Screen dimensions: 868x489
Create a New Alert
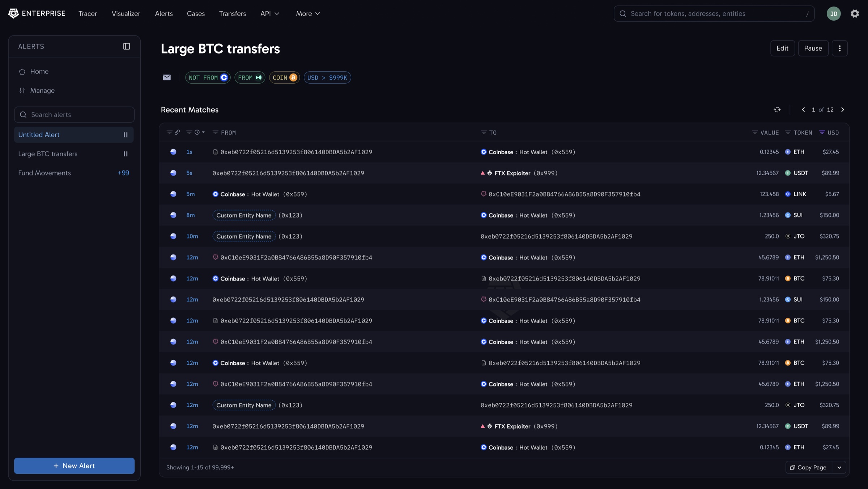click(74, 466)
